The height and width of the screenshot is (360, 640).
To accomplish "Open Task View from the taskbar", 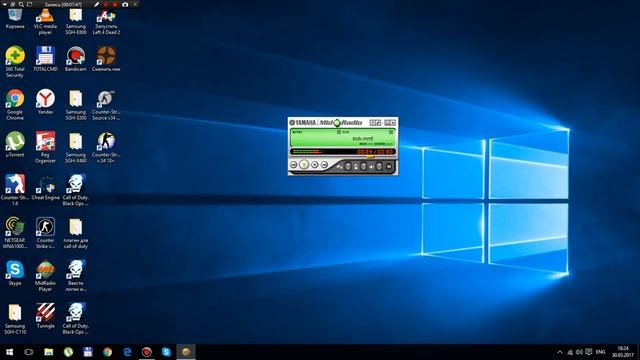I will click(x=29, y=352).
